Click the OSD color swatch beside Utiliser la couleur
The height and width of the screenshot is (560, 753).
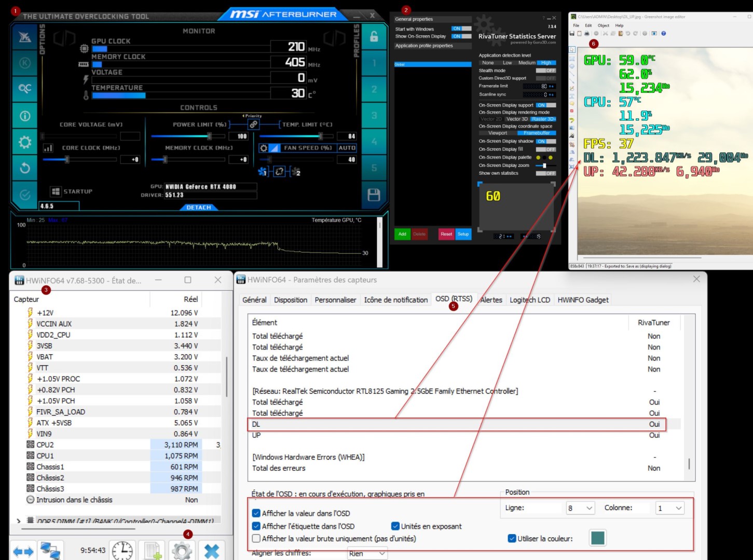[x=598, y=538]
